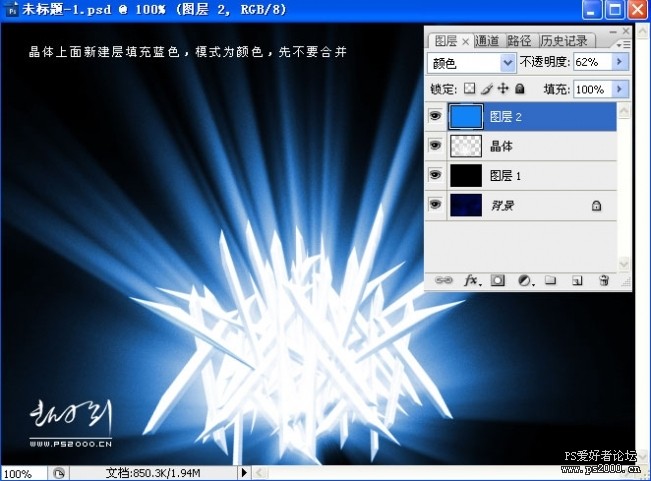Minimize the document window

[592, 10]
